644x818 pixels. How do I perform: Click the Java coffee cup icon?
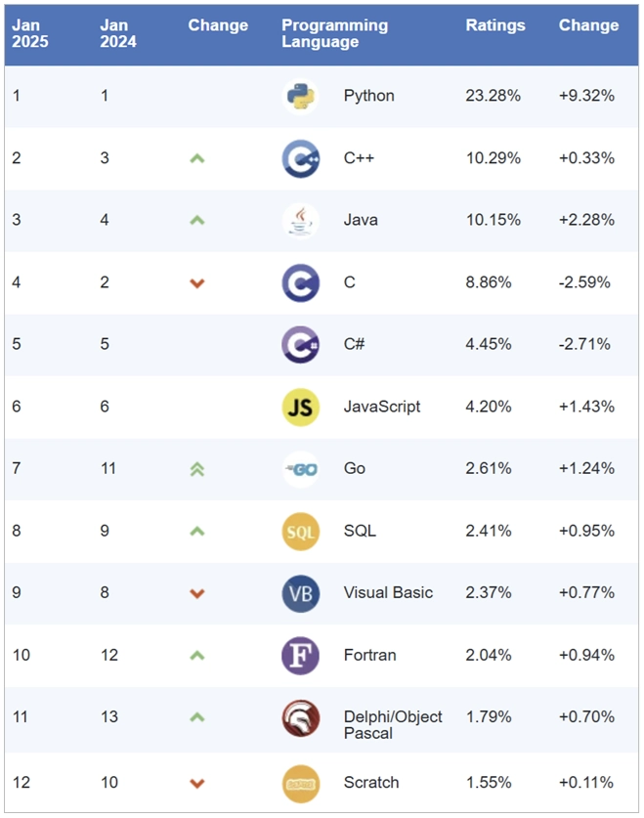[x=300, y=220]
